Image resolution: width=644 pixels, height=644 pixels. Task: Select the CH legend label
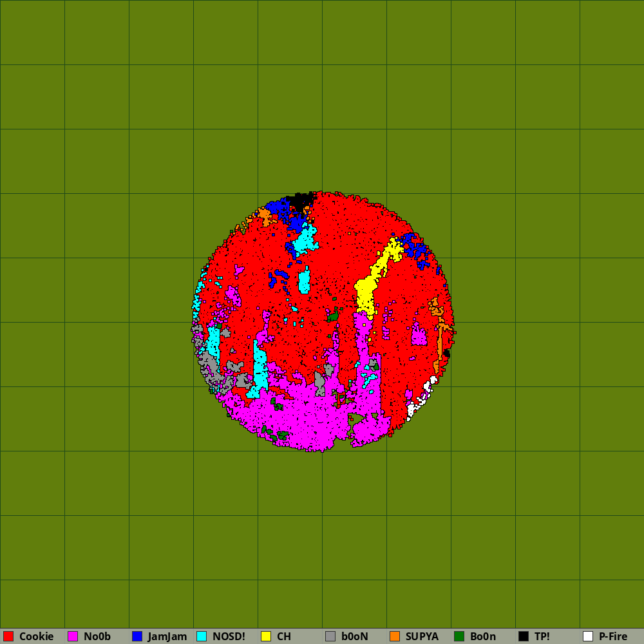pyautogui.click(x=284, y=636)
